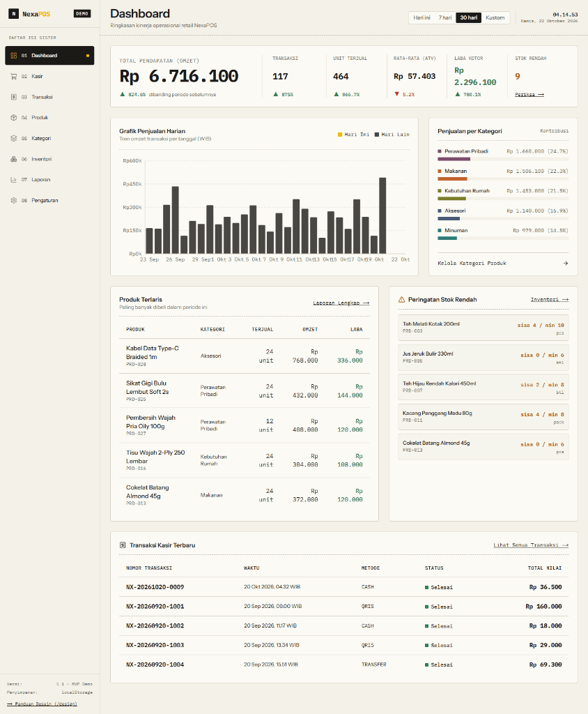Open the Kelola Kategori Produk link
The width and height of the screenshot is (588, 714).
pos(503,263)
